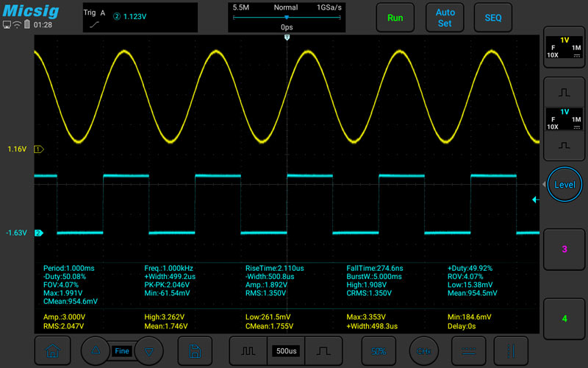Select the yellow High:3.262V measurement
The width and height of the screenshot is (588, 368).
click(x=164, y=317)
